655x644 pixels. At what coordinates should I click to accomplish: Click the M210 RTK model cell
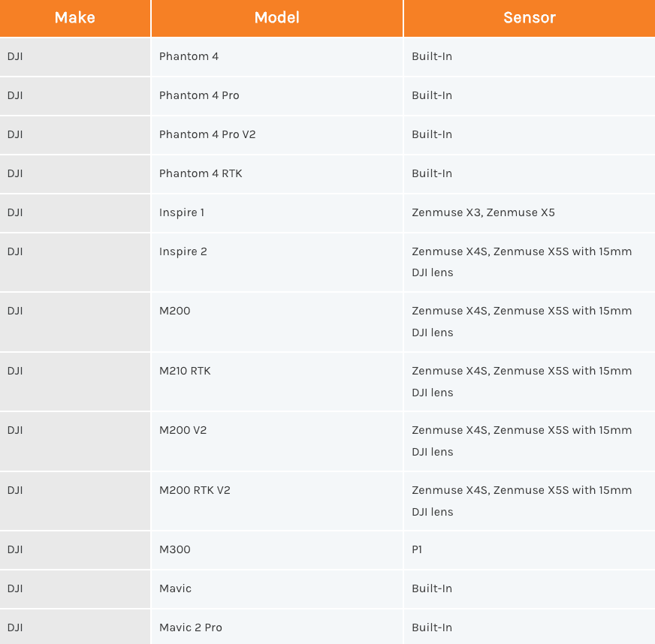277,381
